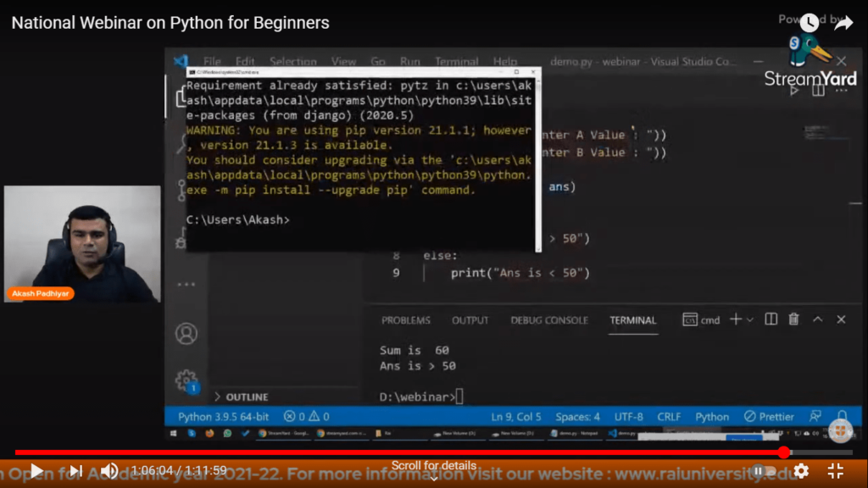The image size is (868, 488).
Task: Switch to the DEBUG CONSOLE tab
Action: click(x=549, y=320)
